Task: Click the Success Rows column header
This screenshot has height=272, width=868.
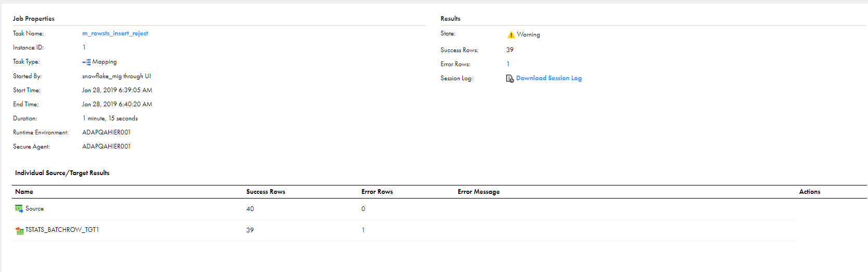Action: click(x=266, y=192)
